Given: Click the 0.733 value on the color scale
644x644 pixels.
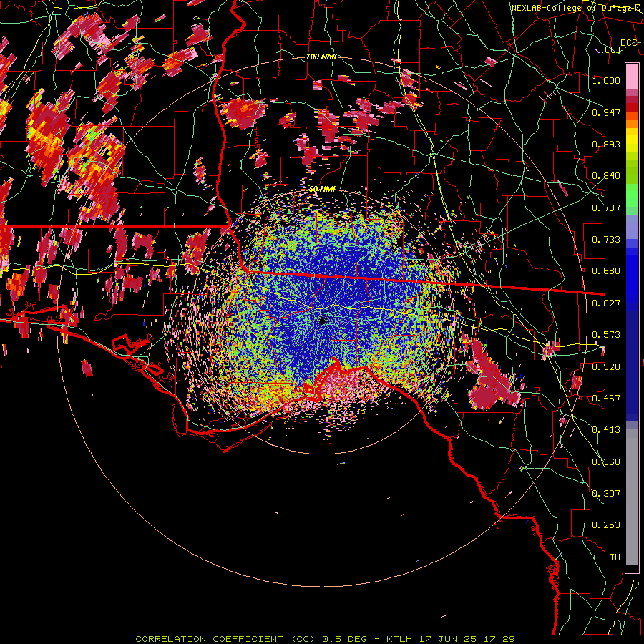Looking at the screenshot, I should (606, 240).
